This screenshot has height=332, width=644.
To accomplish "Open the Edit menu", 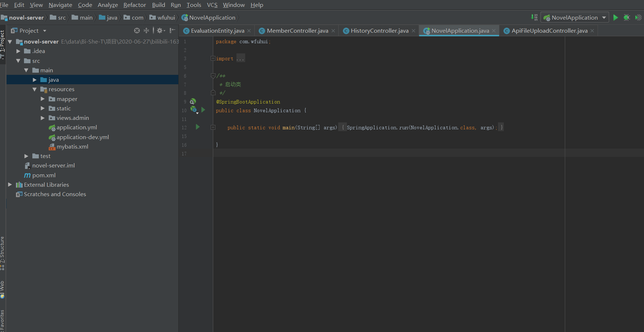I will coord(19,5).
